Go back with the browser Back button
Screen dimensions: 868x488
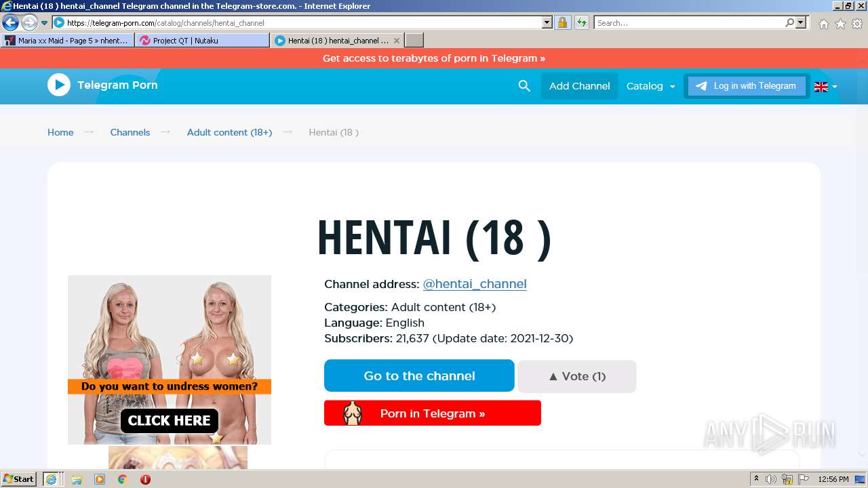[x=10, y=23]
